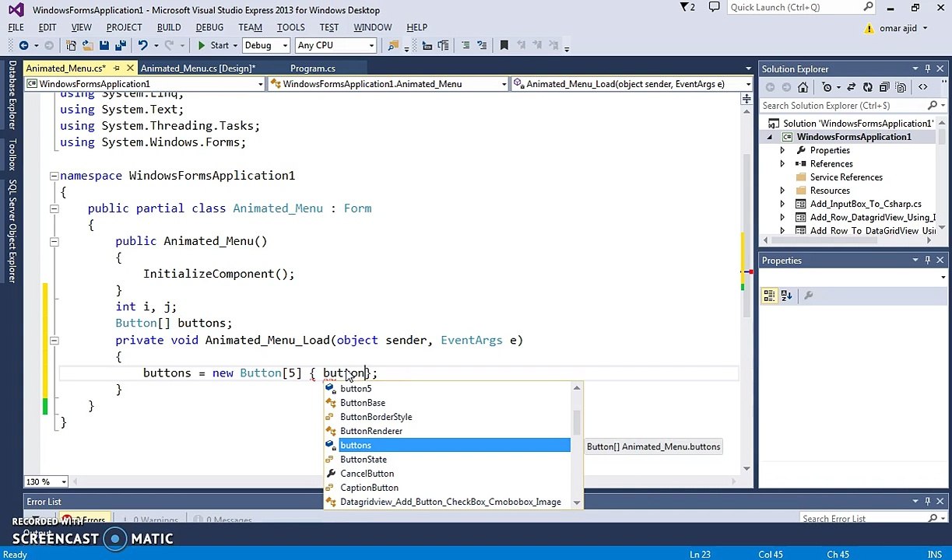
Task: Select 'buttons' in the IntelliSense list
Action: tap(448, 445)
